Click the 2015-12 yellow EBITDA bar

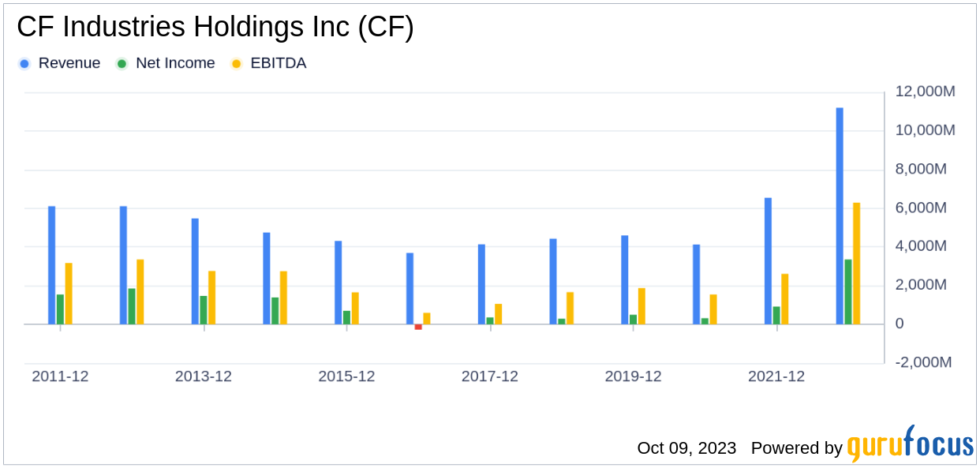coord(355,309)
